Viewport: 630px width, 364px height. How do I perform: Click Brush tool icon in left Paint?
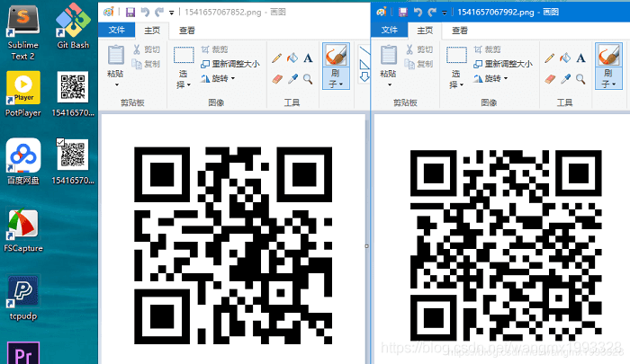point(336,56)
